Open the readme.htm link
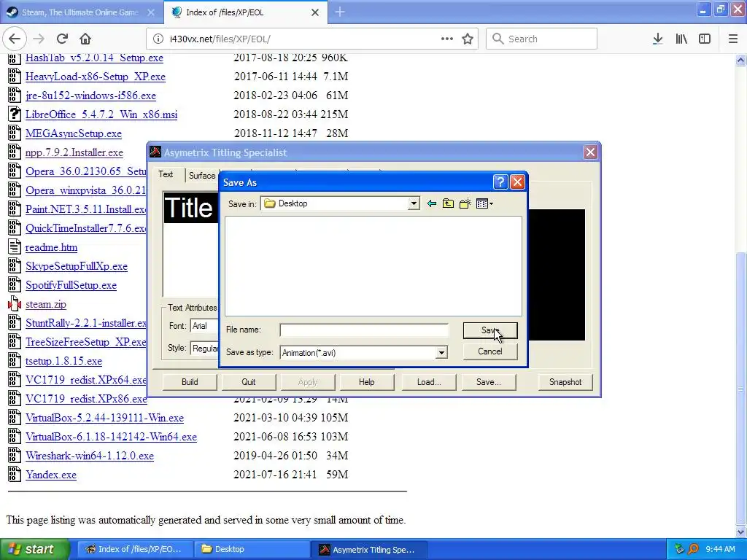The width and height of the screenshot is (747, 560). (51, 248)
